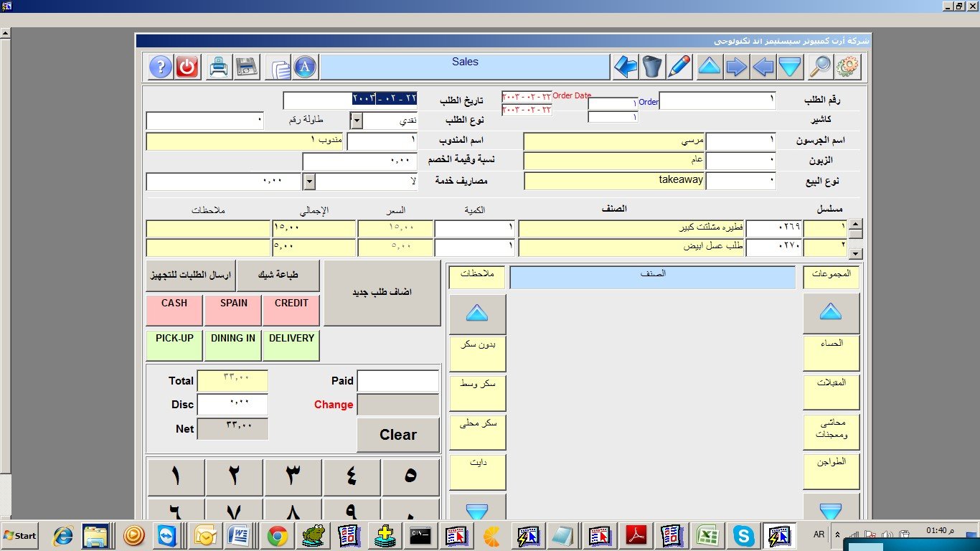Click the pencil edit icon
Viewport: 980px width, 551px height.
(679, 67)
